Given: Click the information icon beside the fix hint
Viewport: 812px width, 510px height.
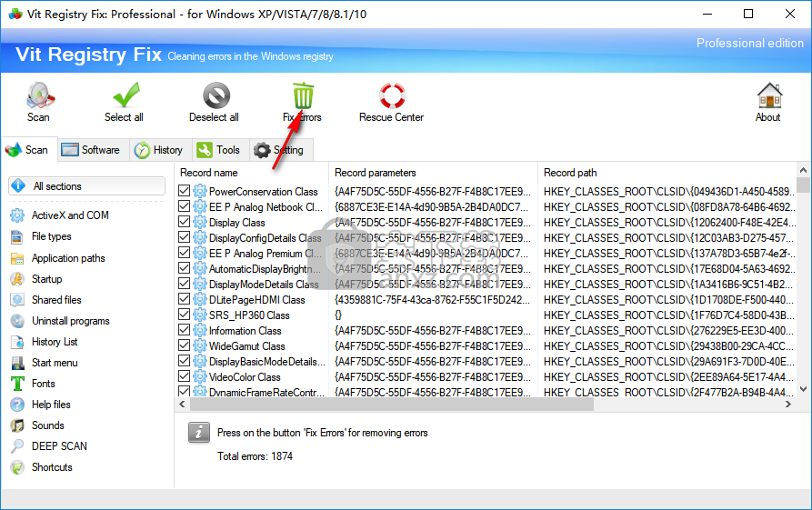Looking at the screenshot, I should pyautogui.click(x=199, y=433).
